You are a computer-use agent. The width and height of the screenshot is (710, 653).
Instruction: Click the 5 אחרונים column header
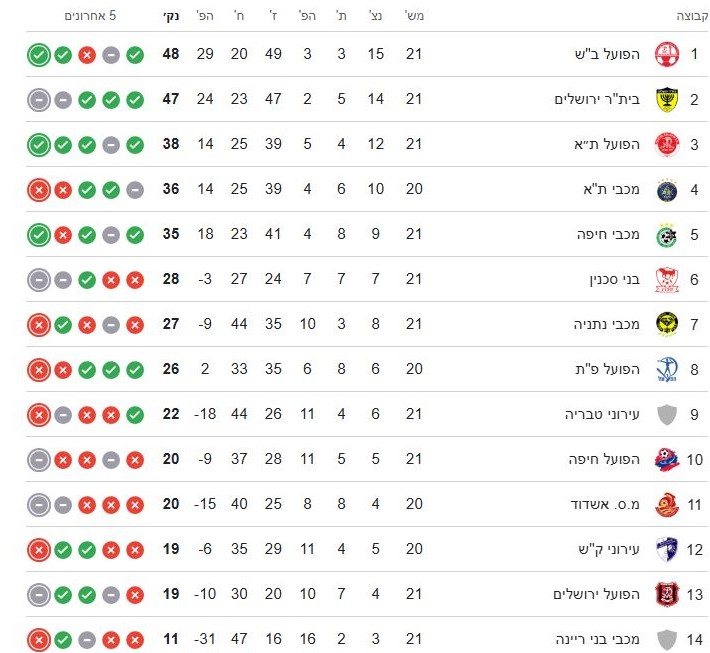pyautogui.click(x=92, y=16)
